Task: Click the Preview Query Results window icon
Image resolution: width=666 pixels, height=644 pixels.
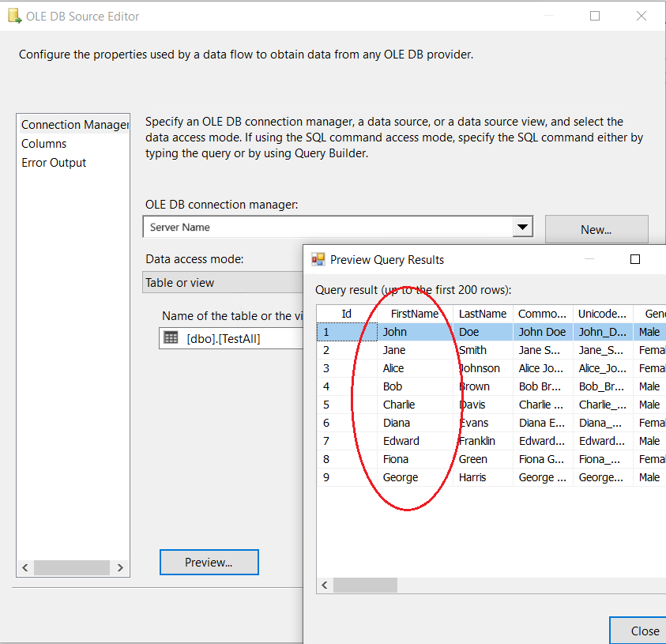Action: tap(318, 260)
